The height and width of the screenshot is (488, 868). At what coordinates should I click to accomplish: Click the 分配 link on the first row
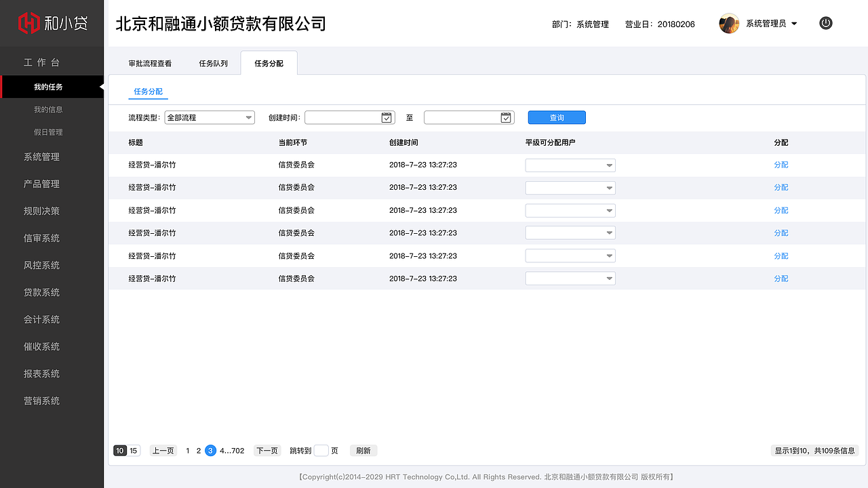781,165
